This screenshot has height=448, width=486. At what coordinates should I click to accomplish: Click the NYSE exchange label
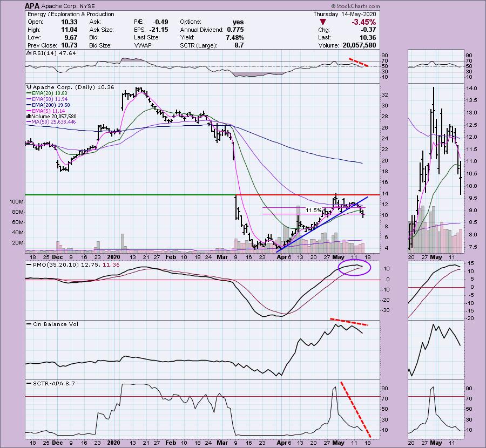(87, 6)
